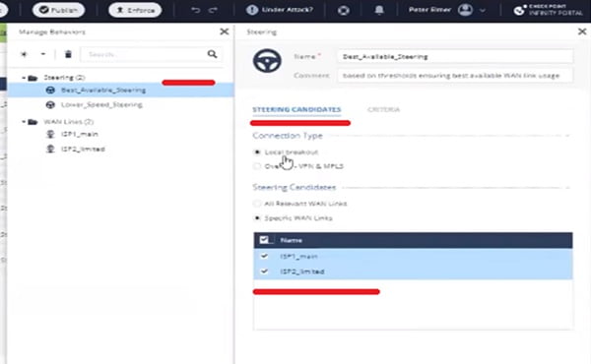
Task: Open the new item dropdown arrow
Action: click(x=43, y=54)
